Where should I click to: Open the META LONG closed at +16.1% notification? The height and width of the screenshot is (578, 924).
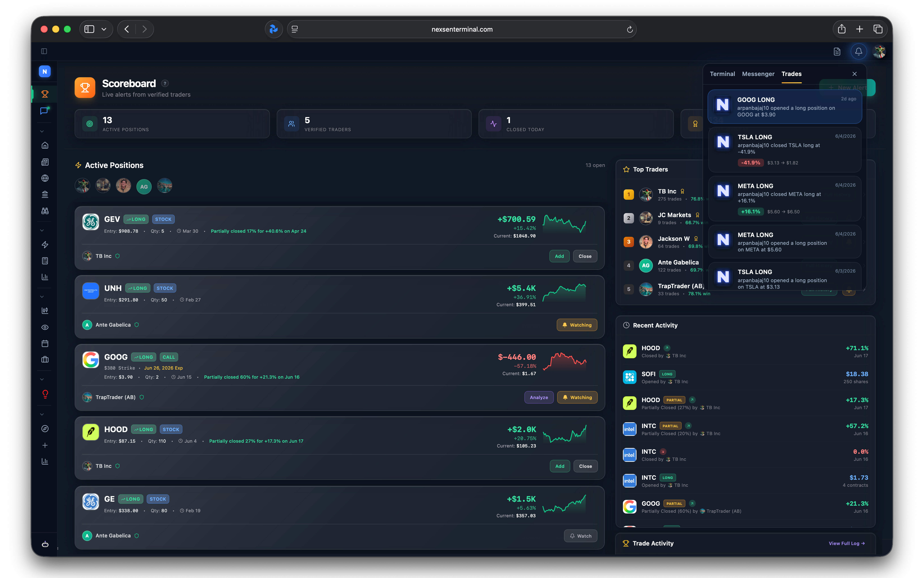pos(784,198)
